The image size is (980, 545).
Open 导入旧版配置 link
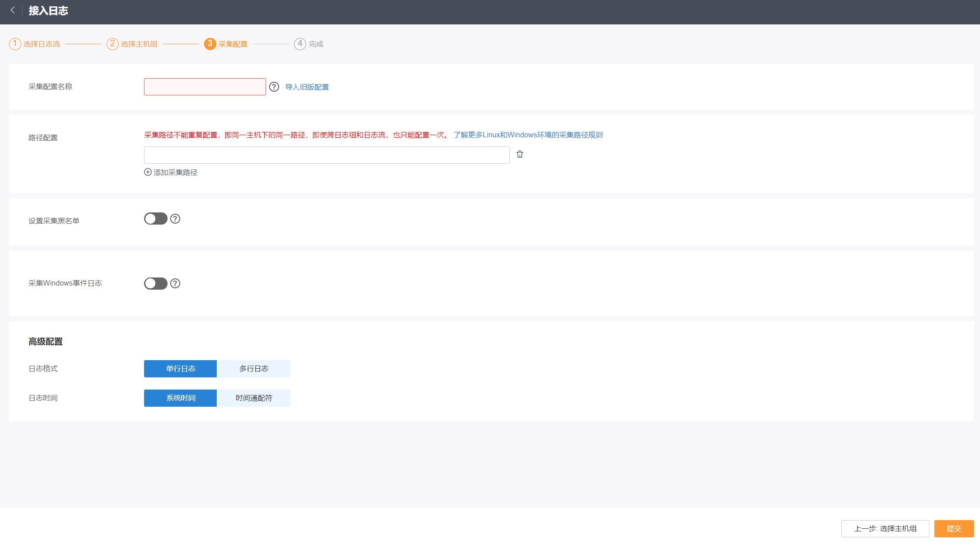coord(307,87)
